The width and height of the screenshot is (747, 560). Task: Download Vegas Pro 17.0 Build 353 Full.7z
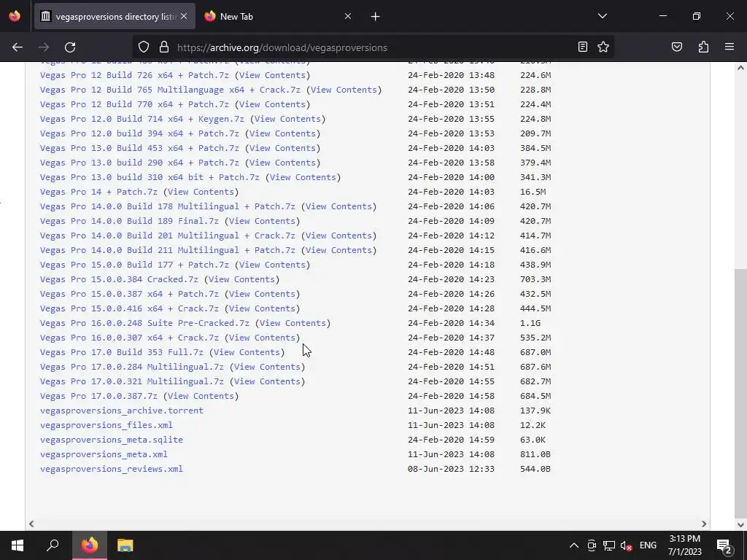[122, 352]
